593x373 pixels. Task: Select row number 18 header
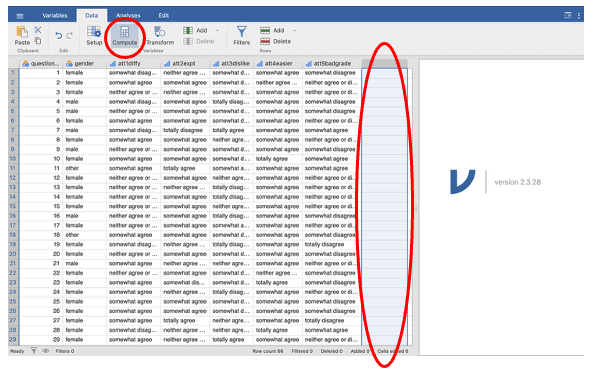coord(13,235)
